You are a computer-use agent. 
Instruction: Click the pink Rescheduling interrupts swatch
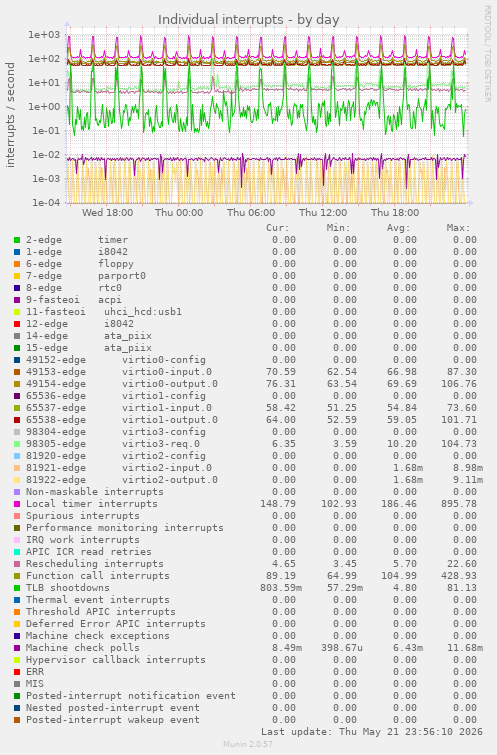[17, 564]
